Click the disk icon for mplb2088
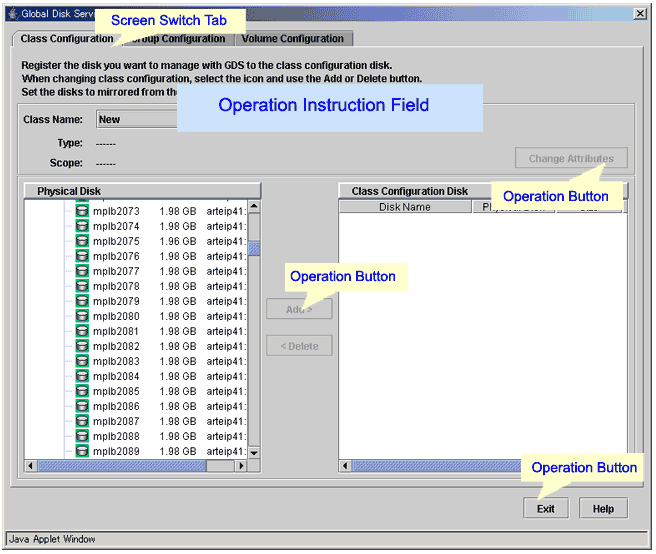The height and width of the screenshot is (554, 656). 82,436
